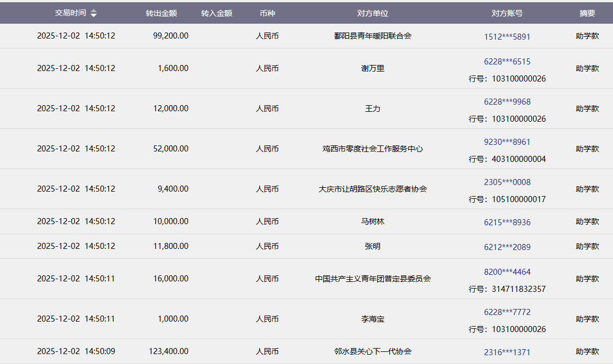Click the 123,400.00 transfer amount
The height and width of the screenshot is (364, 613).
pyautogui.click(x=169, y=351)
